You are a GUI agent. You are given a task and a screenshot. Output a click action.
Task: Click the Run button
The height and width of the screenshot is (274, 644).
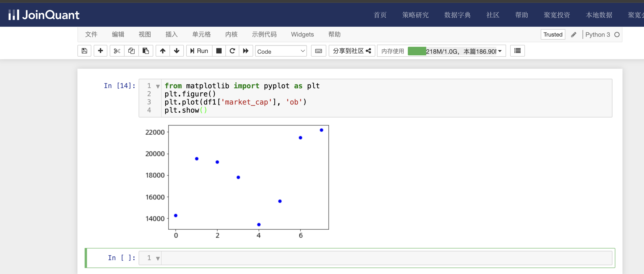click(199, 51)
